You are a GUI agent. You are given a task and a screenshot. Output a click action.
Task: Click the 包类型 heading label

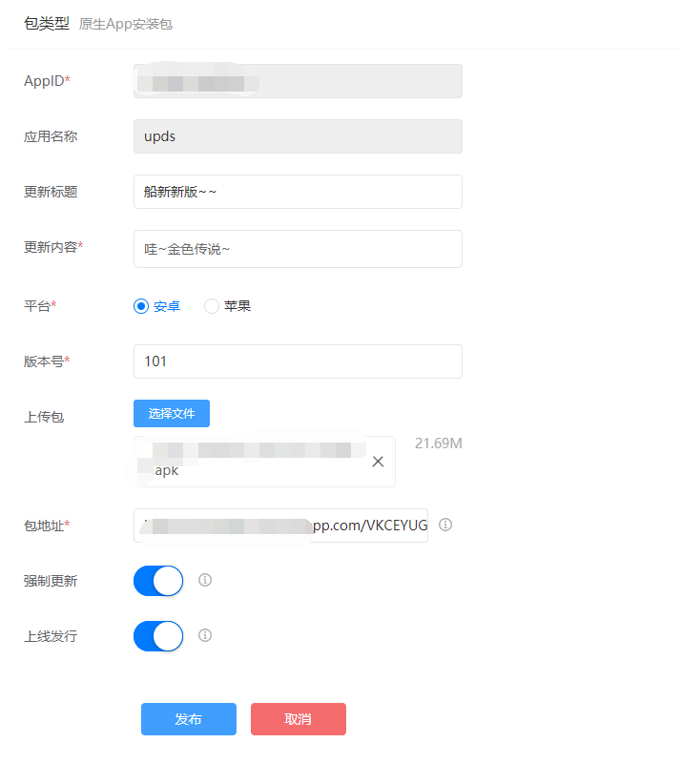click(x=47, y=24)
